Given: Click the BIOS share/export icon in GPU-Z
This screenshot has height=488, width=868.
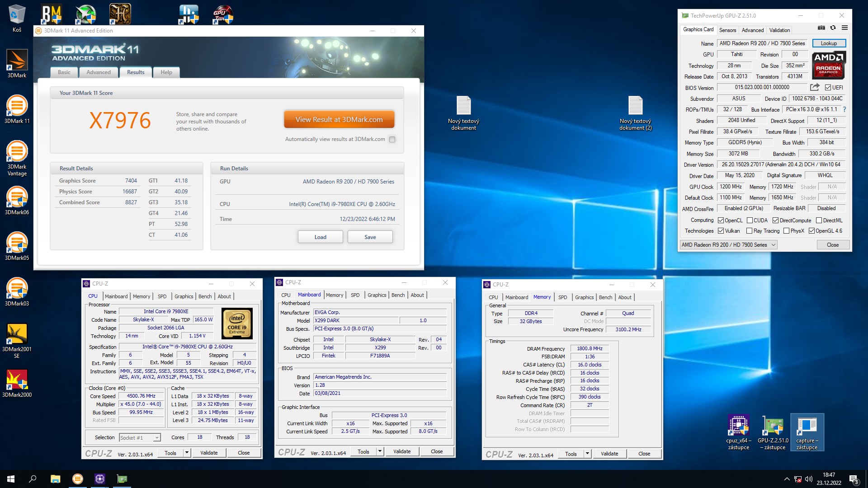Looking at the screenshot, I should pyautogui.click(x=815, y=87).
